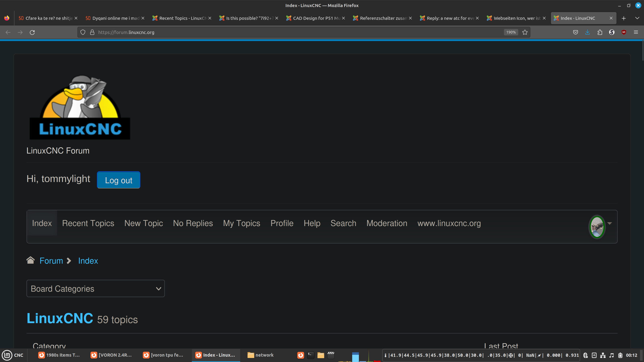Reload the current page
Screen dimensions: 644x362
click(x=32, y=32)
